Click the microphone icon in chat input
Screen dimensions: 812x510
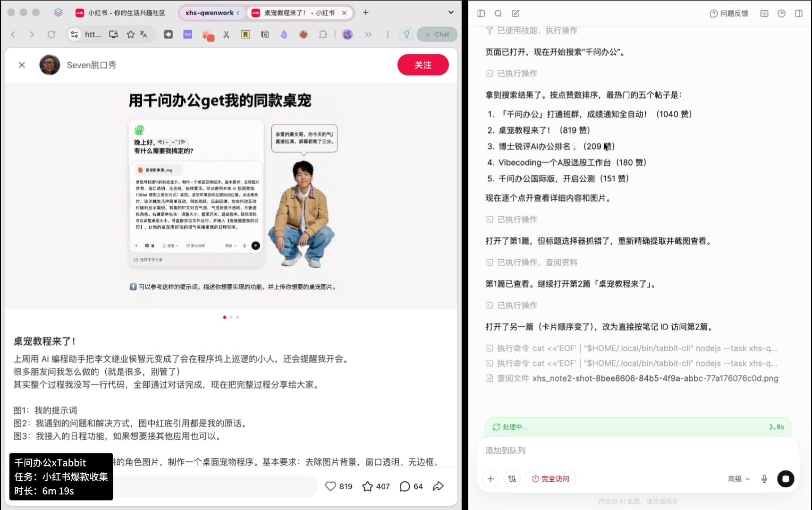(x=764, y=479)
